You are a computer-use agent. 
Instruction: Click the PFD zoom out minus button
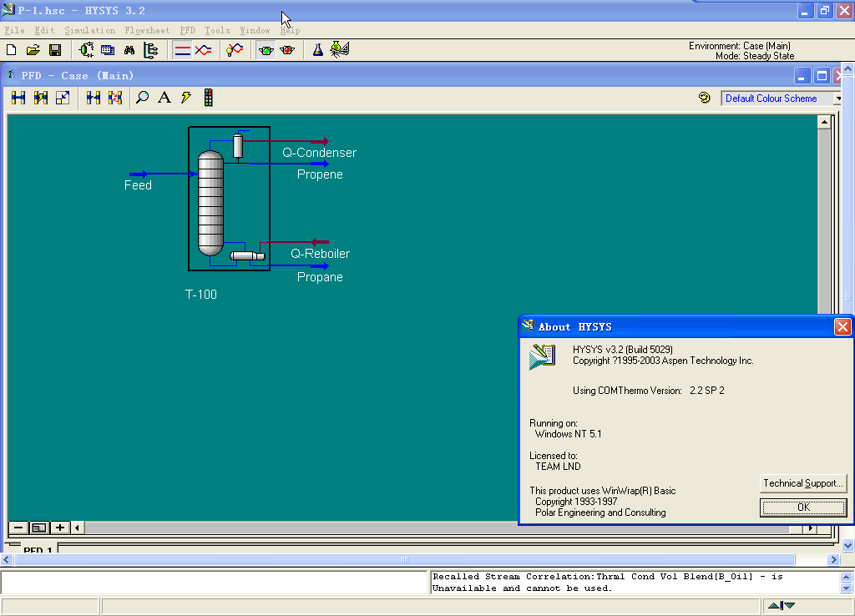18,528
